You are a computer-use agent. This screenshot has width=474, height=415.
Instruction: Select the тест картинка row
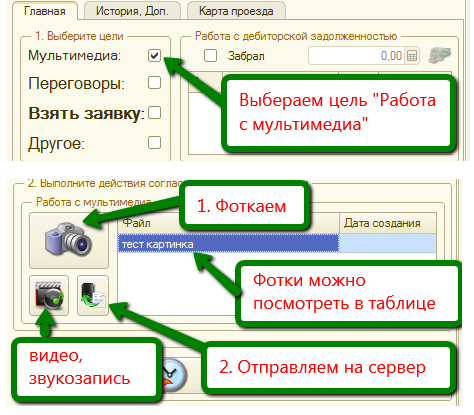click(277, 244)
